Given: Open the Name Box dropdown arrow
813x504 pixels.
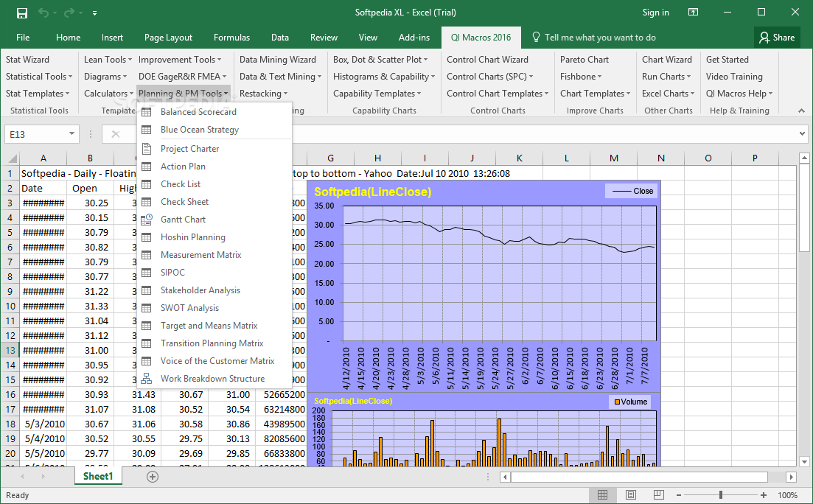Looking at the screenshot, I should coord(72,134).
